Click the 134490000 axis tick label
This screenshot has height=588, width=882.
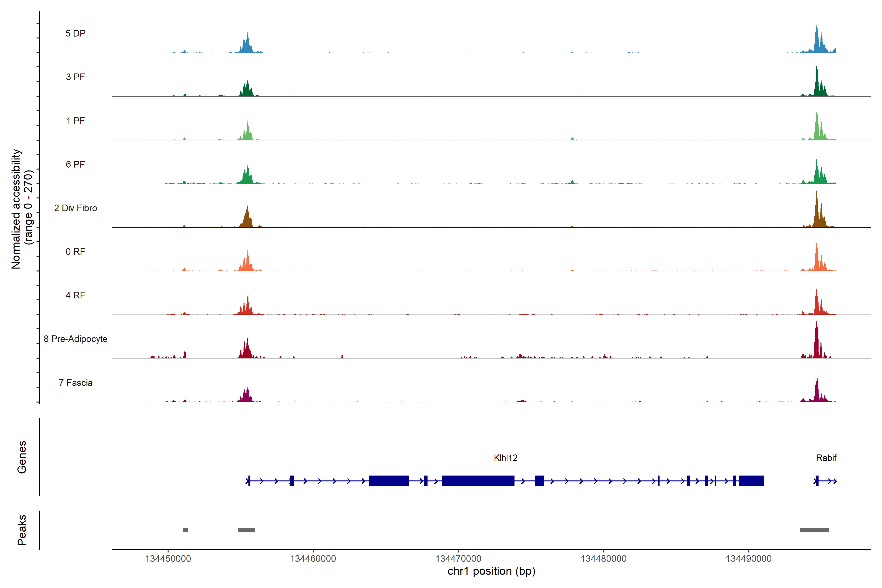[x=748, y=559]
